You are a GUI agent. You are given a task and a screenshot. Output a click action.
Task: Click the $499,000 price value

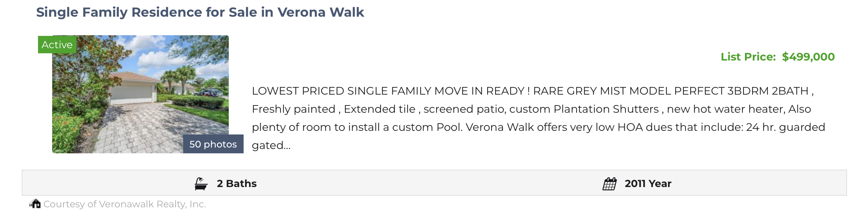tap(808, 57)
